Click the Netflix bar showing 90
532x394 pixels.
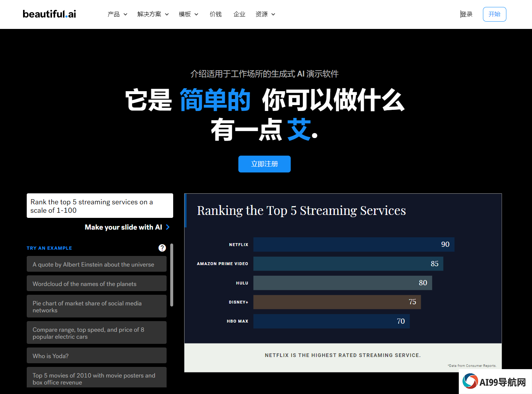click(x=354, y=244)
